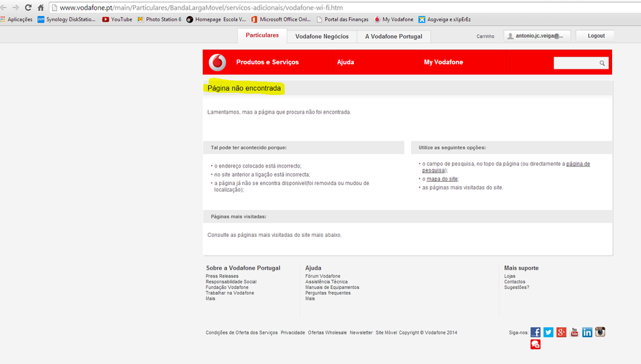Open Responsabilidade Social footer link
The height and width of the screenshot is (364, 641).
[x=231, y=282]
